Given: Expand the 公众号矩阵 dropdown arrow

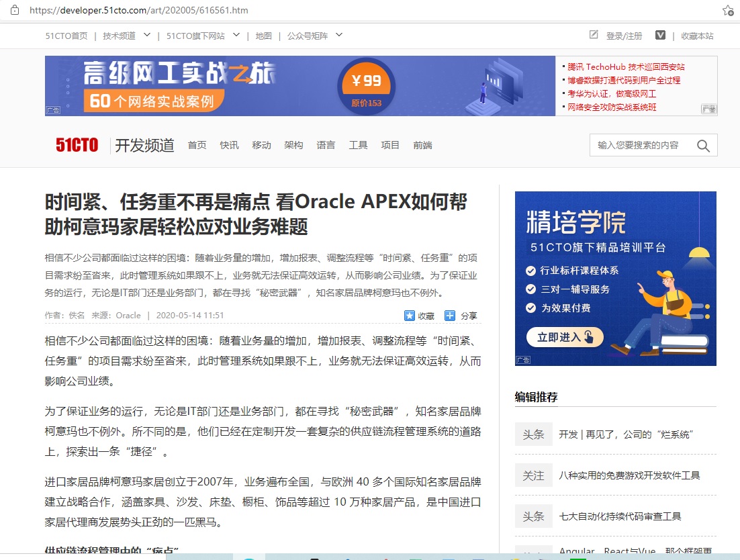Looking at the screenshot, I should [339, 35].
